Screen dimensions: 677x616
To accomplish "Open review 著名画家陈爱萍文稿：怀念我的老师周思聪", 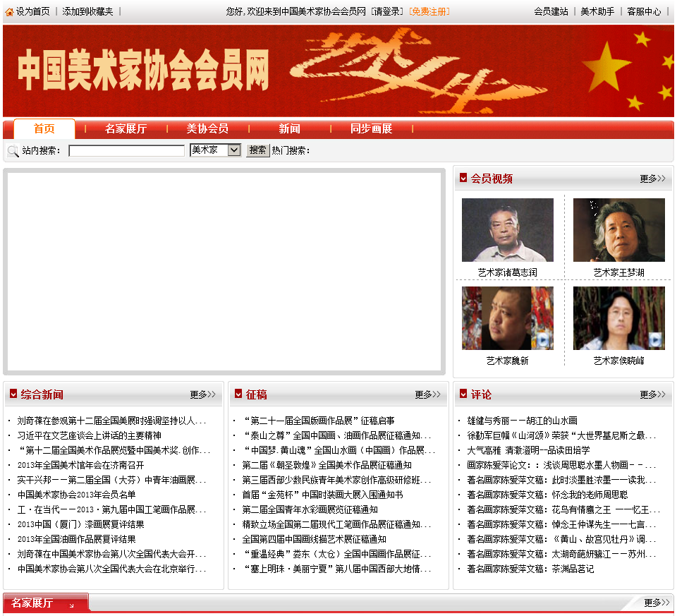I will pyautogui.click(x=547, y=494).
